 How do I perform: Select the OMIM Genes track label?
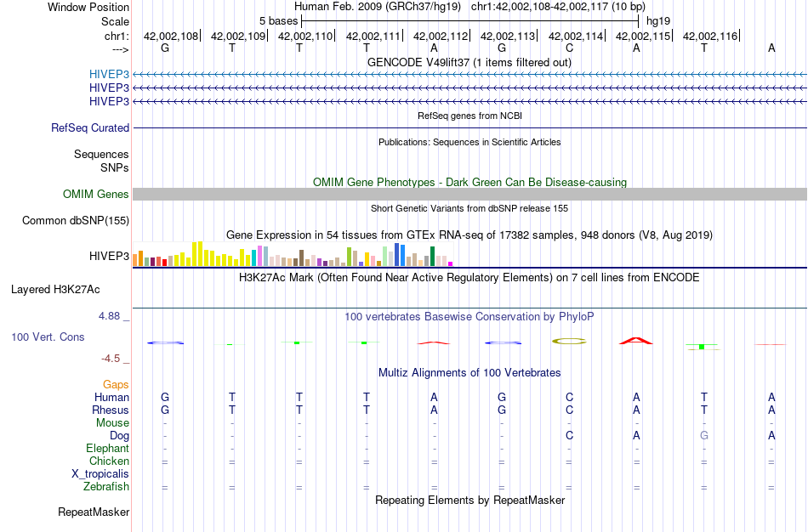pos(96,194)
